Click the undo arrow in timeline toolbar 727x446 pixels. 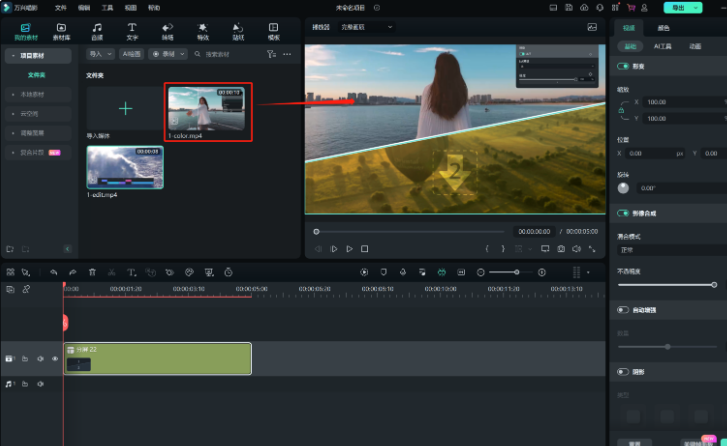click(x=52, y=272)
